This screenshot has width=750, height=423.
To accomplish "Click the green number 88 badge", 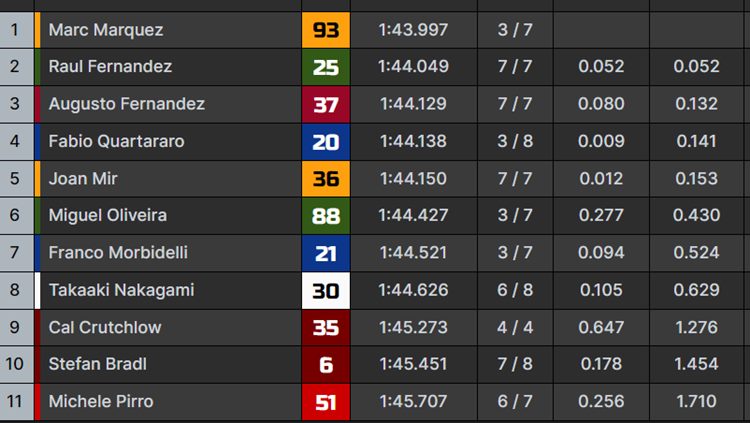I will point(326,216).
